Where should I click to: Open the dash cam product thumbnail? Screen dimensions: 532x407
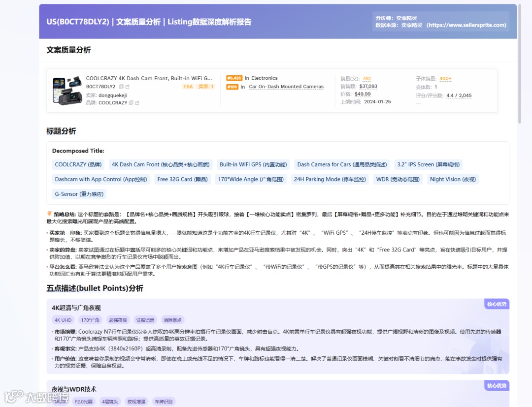[67, 91]
